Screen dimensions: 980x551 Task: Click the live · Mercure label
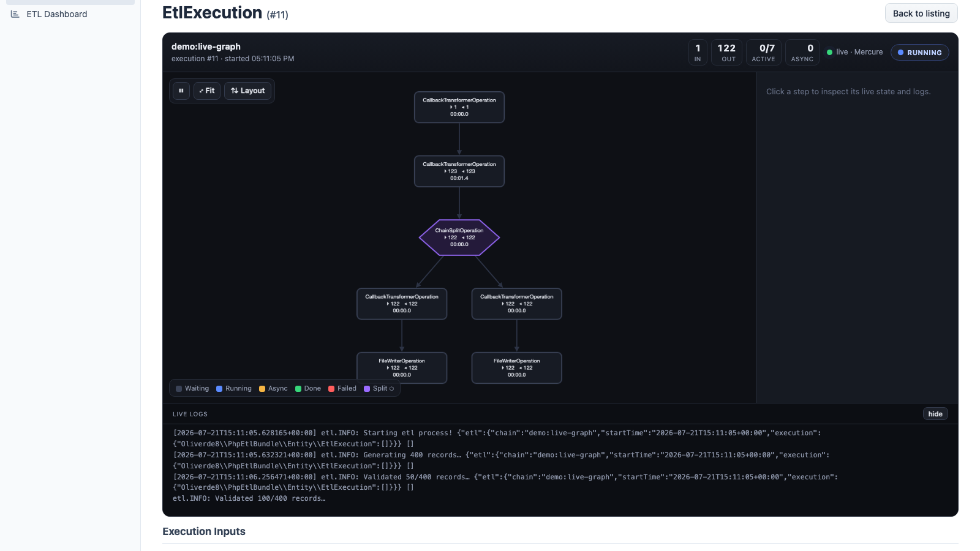[x=859, y=52]
